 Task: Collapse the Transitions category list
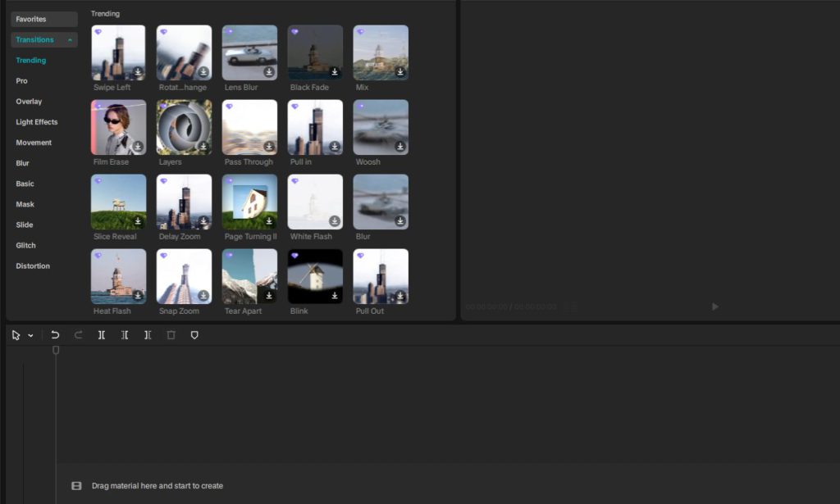tap(71, 40)
